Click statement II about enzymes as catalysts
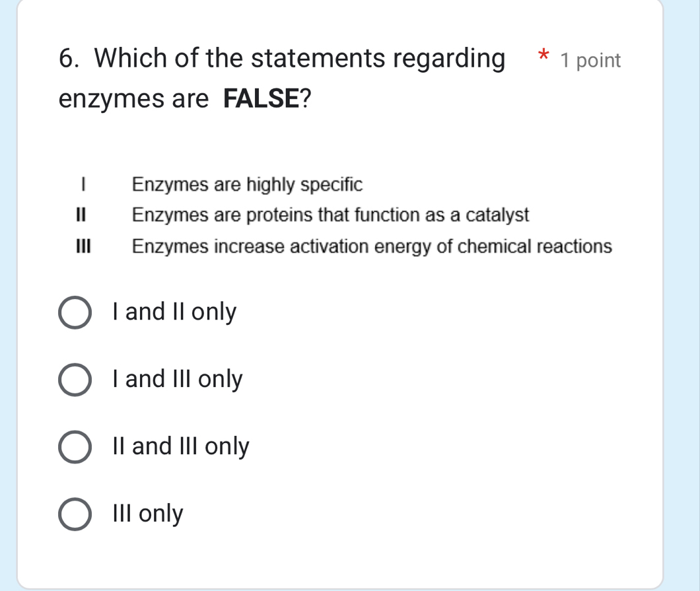Viewport: 700px width, 591px height. point(330,215)
